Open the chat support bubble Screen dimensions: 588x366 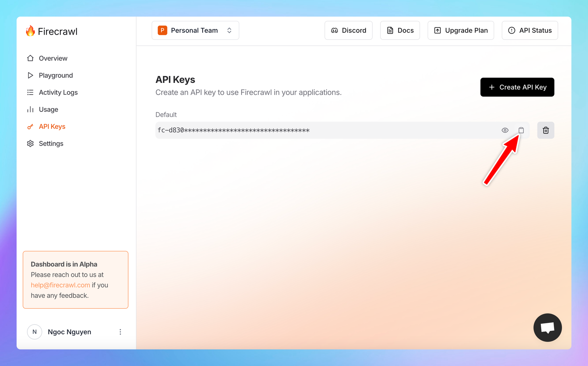(x=548, y=328)
